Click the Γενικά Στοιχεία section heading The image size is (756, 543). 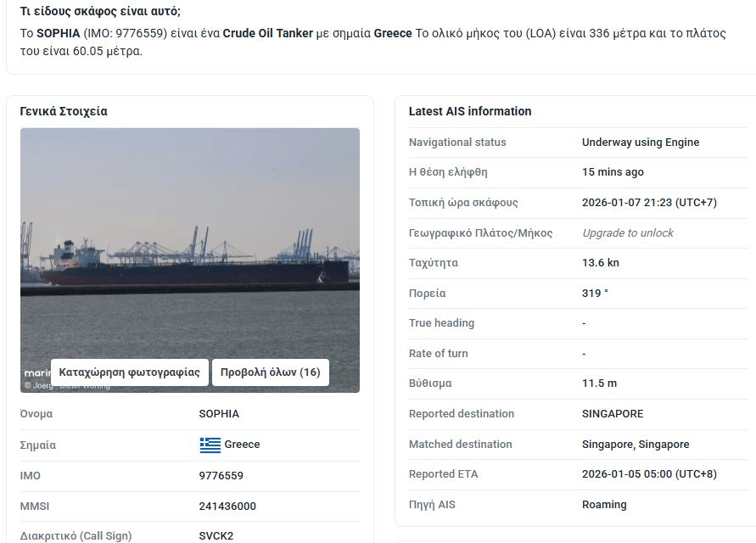[64, 111]
